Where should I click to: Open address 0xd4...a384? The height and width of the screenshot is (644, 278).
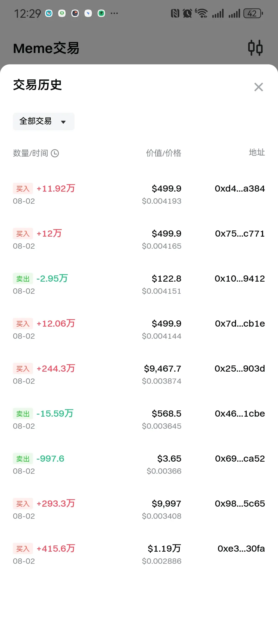[240, 189]
